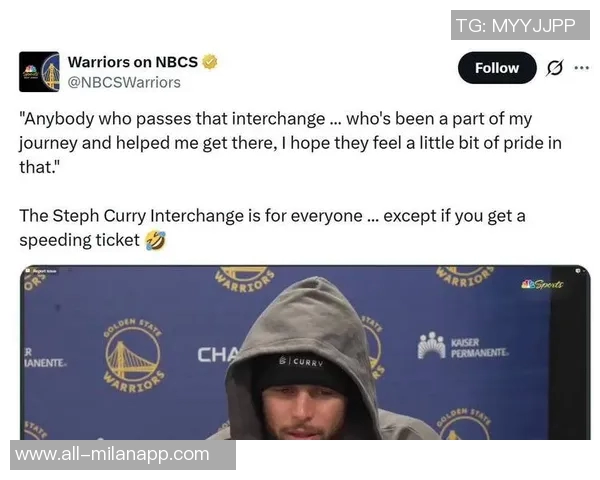Click the partial CHA sponsor text on backdrop
This screenshot has height=480, width=600.
point(217,355)
